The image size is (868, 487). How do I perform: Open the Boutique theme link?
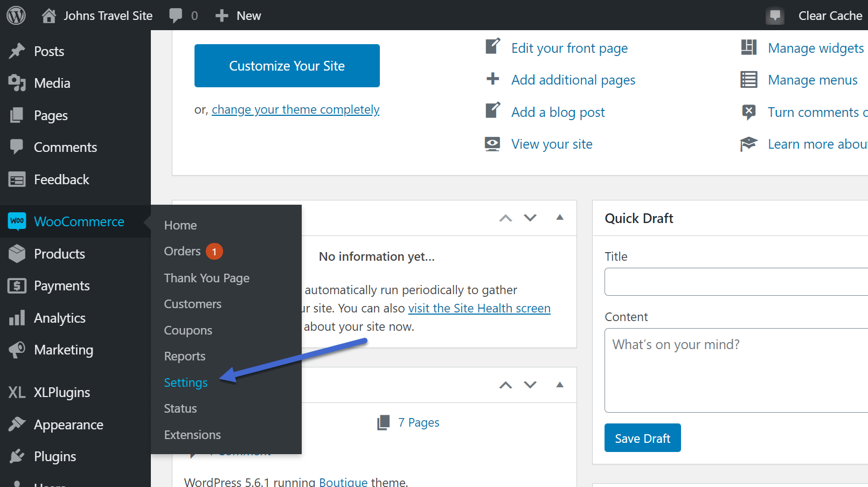click(x=343, y=482)
